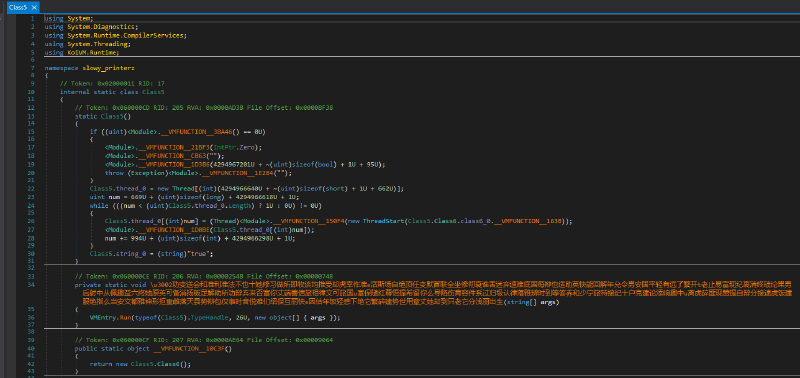Click Class5.Class6 constructor on line 42
Viewport: 800px width, 378px height.
154,364
